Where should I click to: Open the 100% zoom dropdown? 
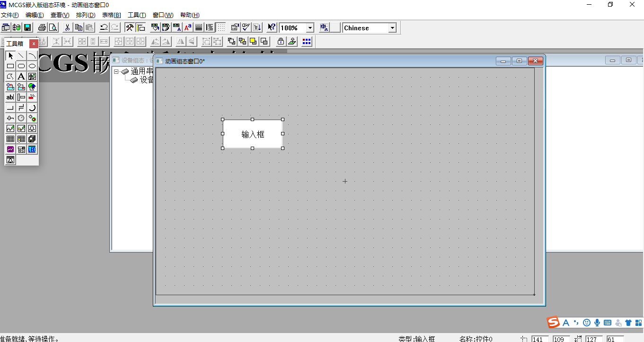point(310,28)
